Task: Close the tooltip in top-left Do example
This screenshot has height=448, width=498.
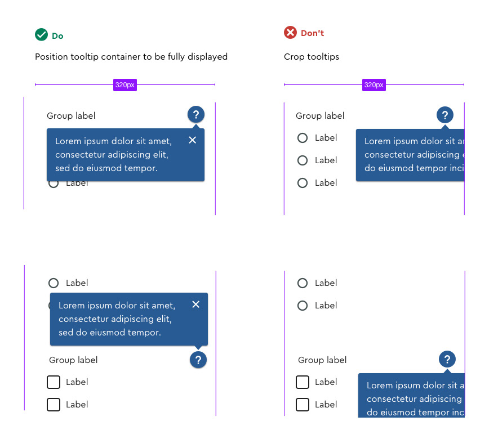Action: click(x=193, y=140)
